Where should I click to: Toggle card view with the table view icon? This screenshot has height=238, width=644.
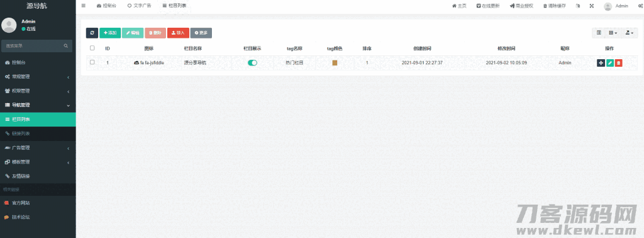[x=599, y=33]
